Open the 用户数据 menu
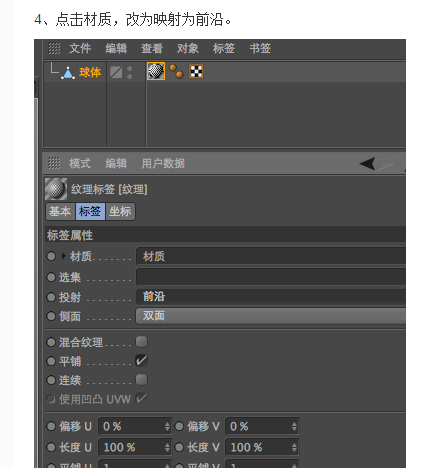 [163, 163]
